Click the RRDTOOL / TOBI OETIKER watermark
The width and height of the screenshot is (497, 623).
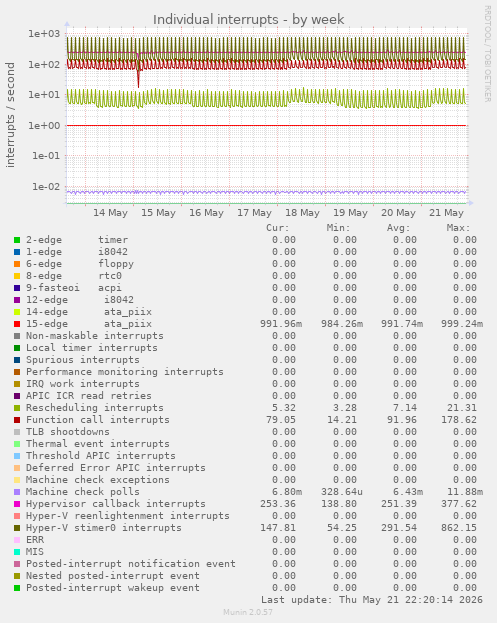pyautogui.click(x=487, y=54)
